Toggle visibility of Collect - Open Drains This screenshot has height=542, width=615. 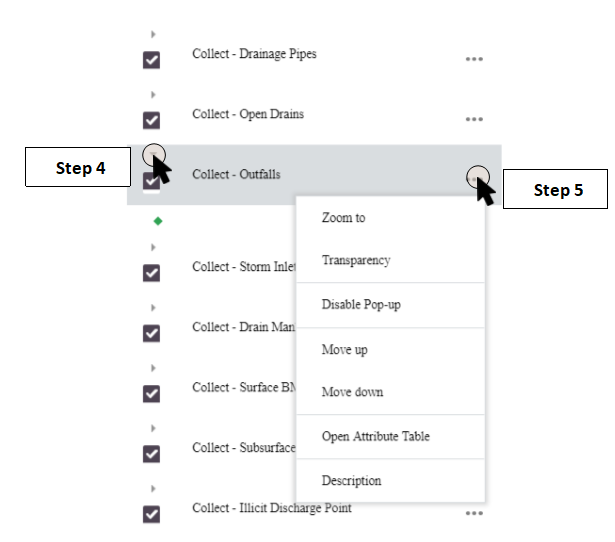[x=152, y=121]
